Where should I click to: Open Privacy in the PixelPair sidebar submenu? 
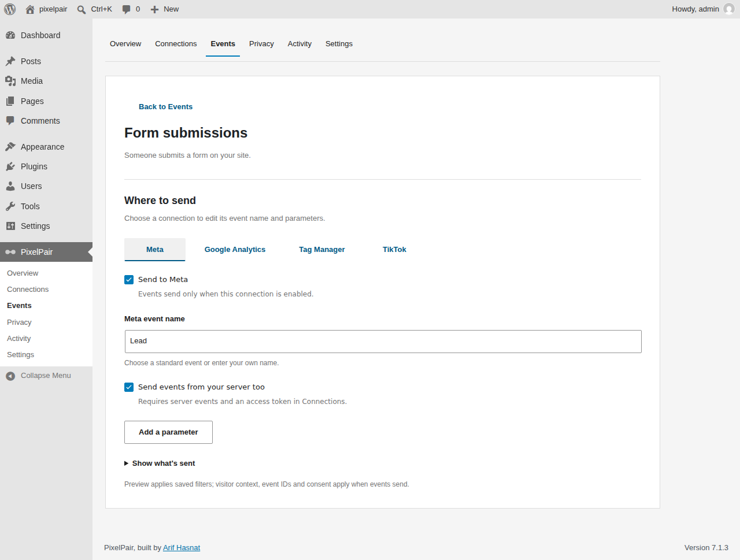[19, 322]
